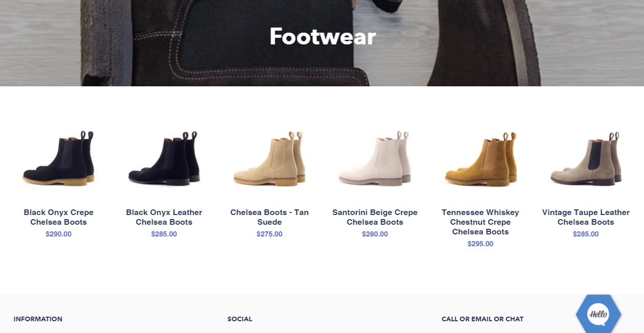Click the Black Onyx Crepe Chelsea Boots title
644x333 pixels.
tap(59, 217)
